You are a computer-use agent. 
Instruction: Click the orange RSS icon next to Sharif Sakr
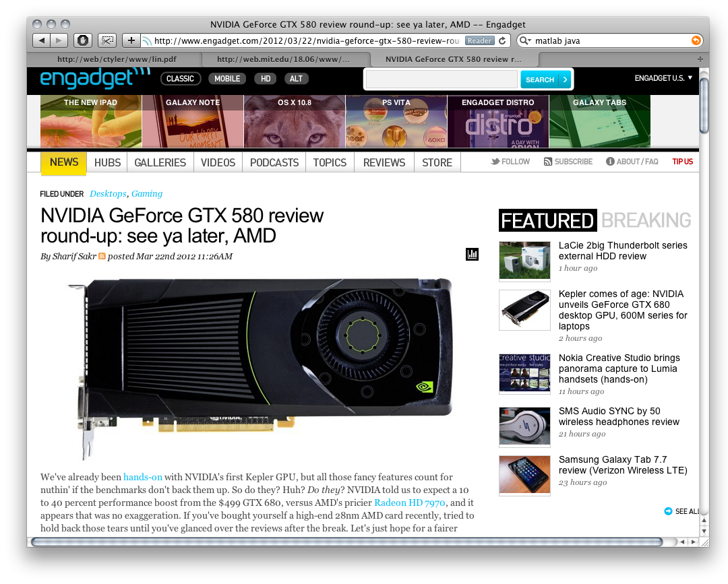[x=102, y=256]
